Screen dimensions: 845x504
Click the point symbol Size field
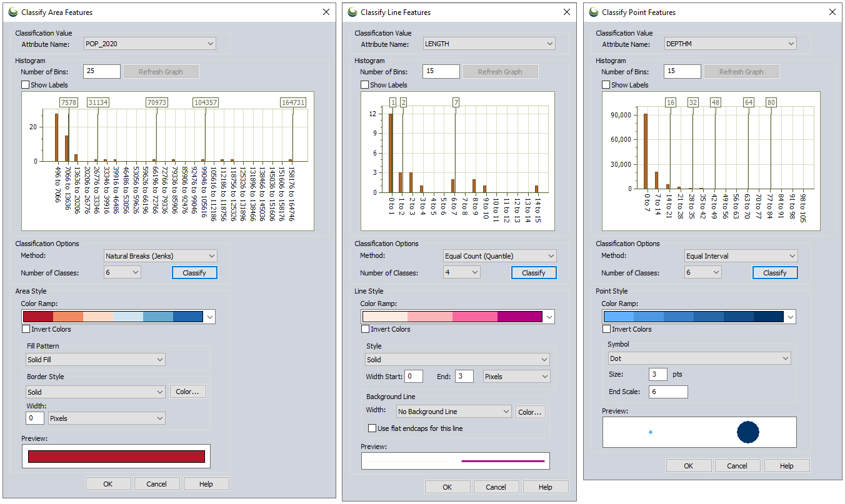coord(658,374)
